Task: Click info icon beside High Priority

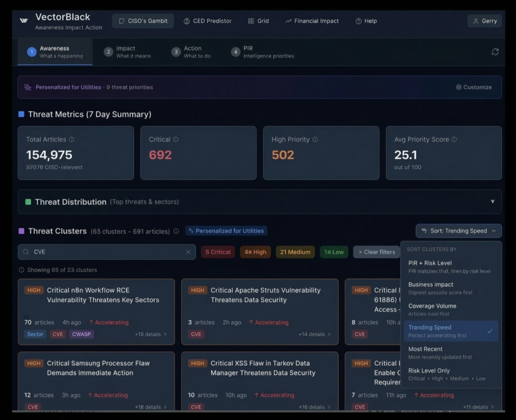Action: tap(315, 140)
